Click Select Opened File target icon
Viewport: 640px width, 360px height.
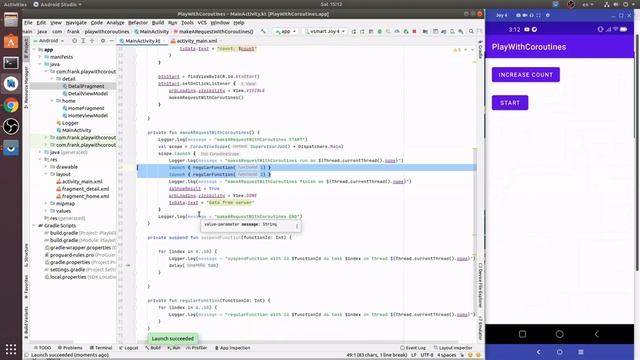[74, 41]
